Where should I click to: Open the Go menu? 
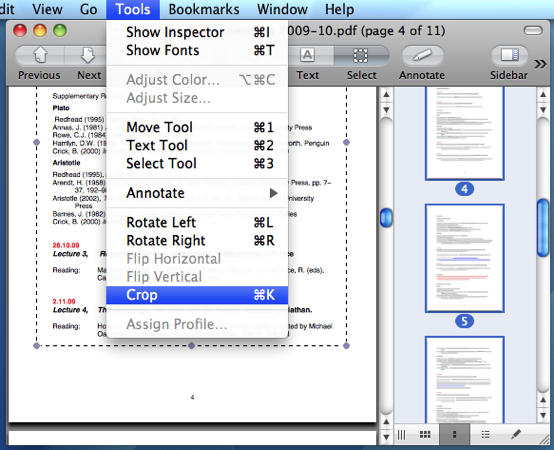[x=88, y=9]
